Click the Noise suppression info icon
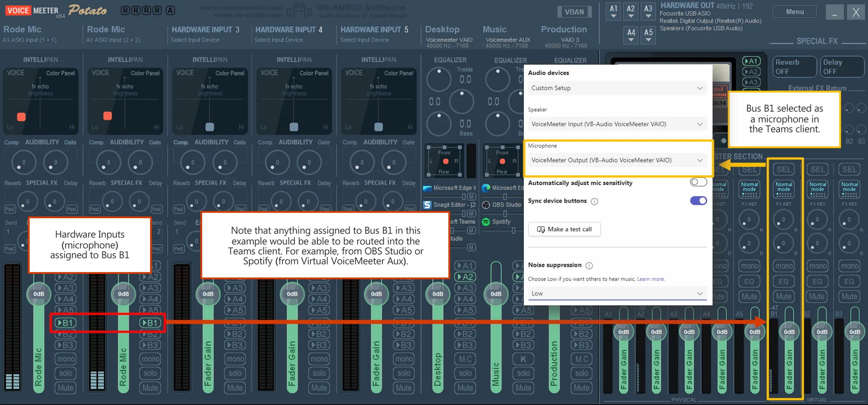The image size is (868, 405). point(589,265)
